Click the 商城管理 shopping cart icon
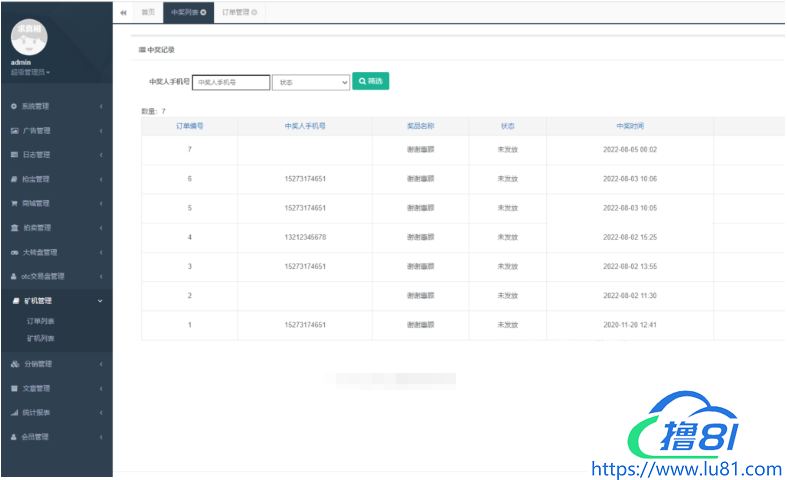 (x=14, y=203)
